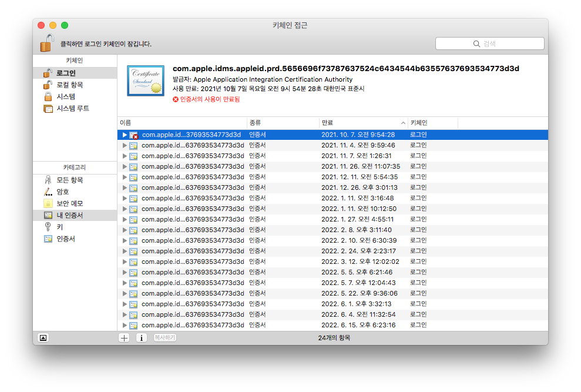581x392 pixels.
Task: Select the 시스템 keychain lock icon
Action: click(48, 97)
